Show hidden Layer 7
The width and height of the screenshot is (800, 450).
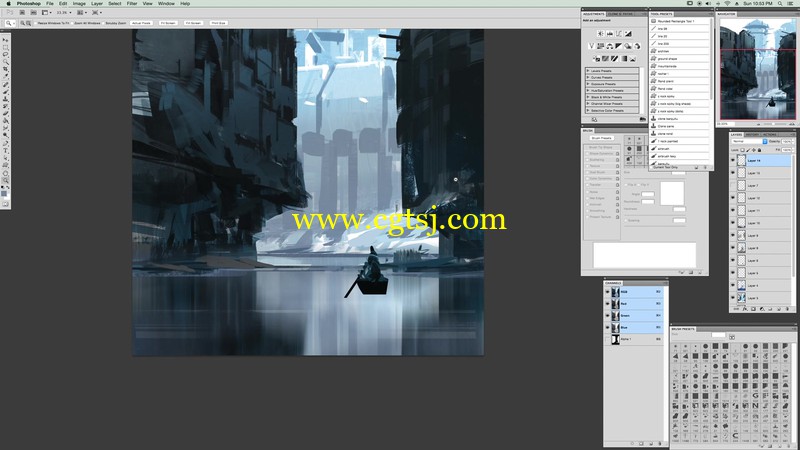click(x=733, y=185)
